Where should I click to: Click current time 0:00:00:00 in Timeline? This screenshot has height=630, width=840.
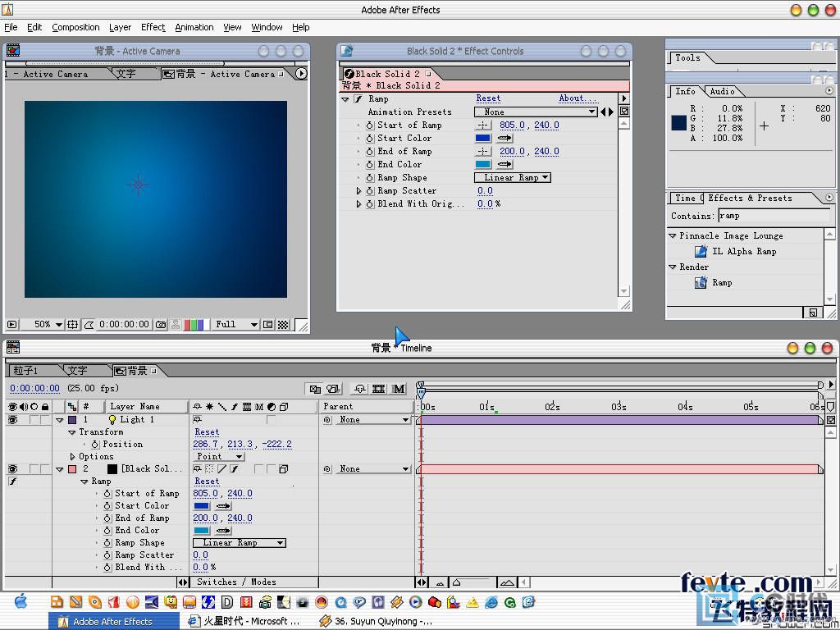pyautogui.click(x=34, y=388)
